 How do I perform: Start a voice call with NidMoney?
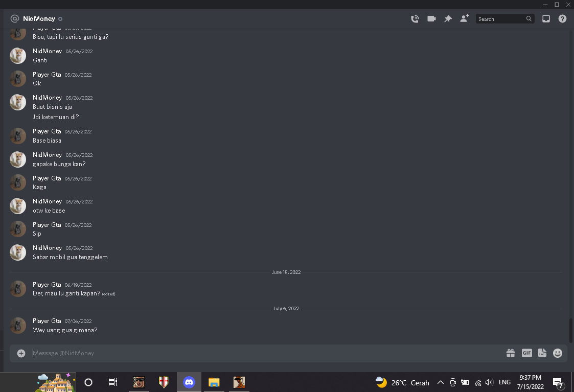(415, 19)
